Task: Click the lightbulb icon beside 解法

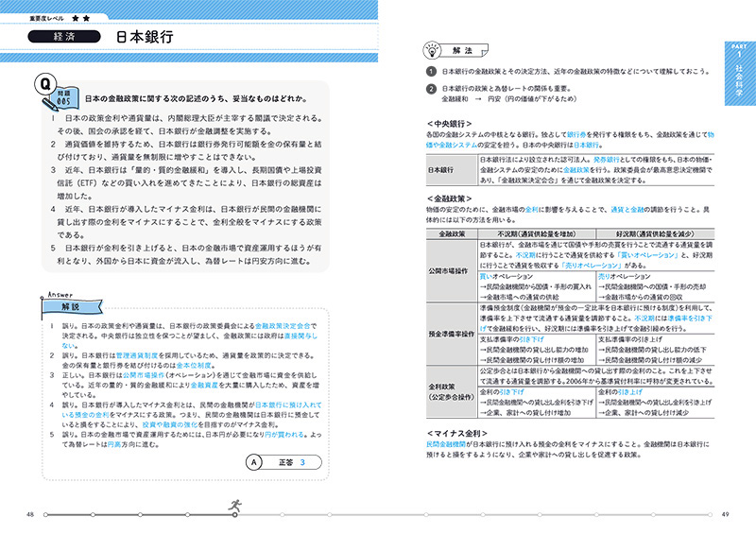Action: 432,50
